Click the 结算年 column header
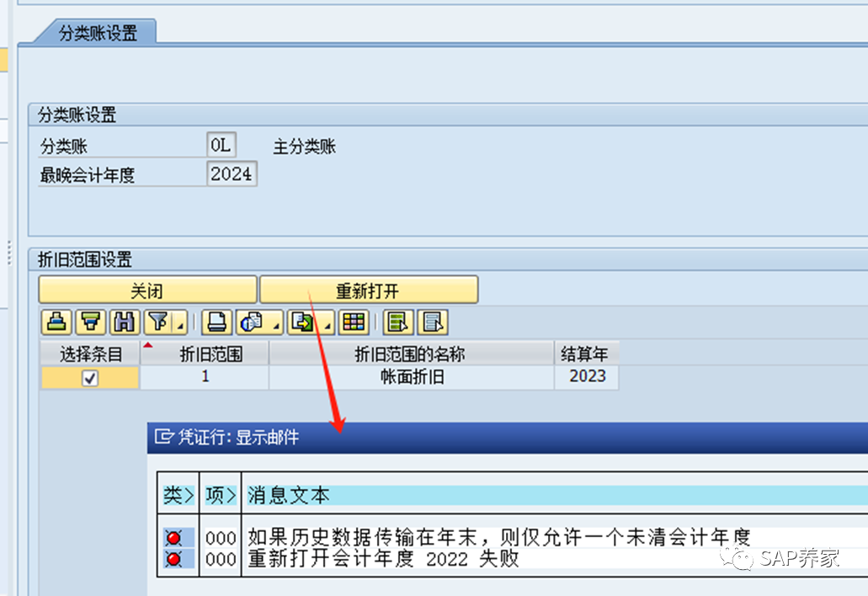This screenshot has height=596, width=868. click(x=586, y=354)
